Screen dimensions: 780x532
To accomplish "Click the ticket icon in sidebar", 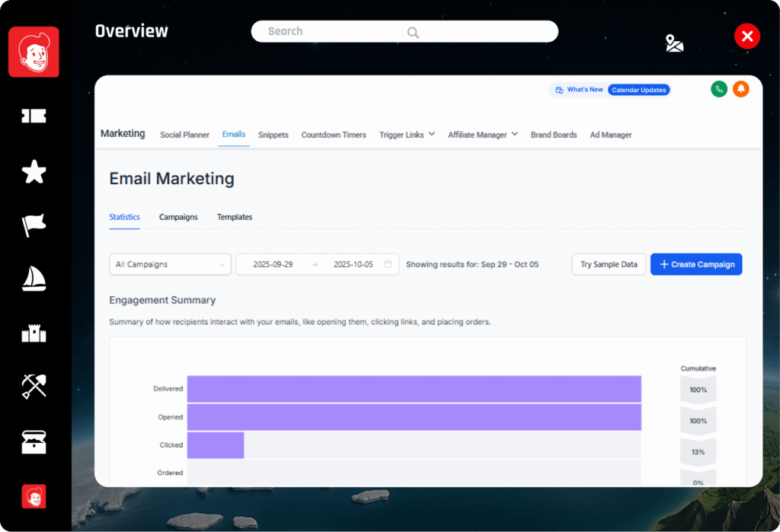I will [x=34, y=116].
